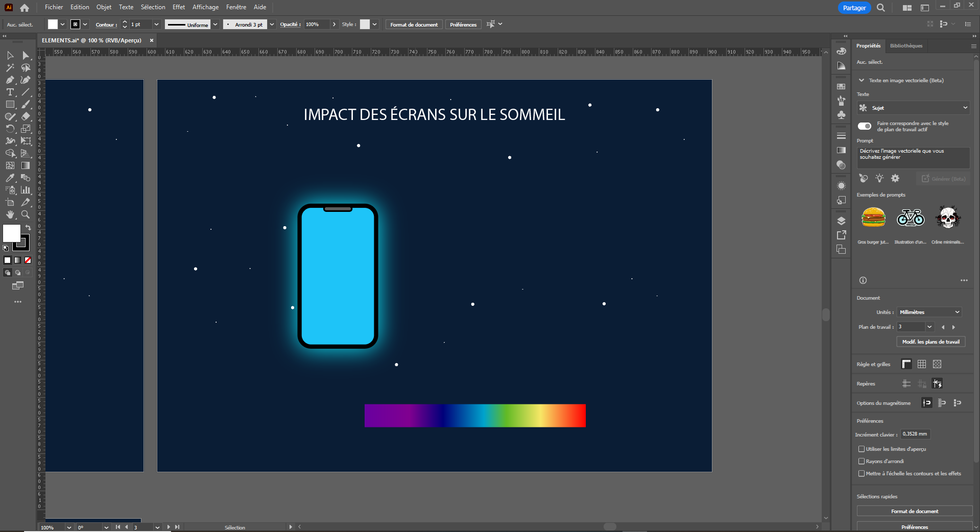Screen dimensions: 980x532
Task: Open the 100% zoom level dropdown
Action: tap(69, 527)
